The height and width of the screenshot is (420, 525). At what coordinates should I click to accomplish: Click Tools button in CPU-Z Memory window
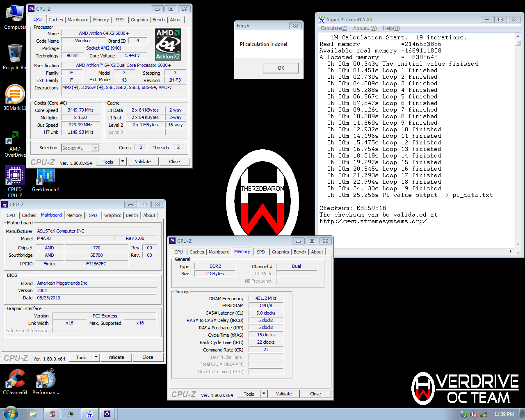pos(249,394)
